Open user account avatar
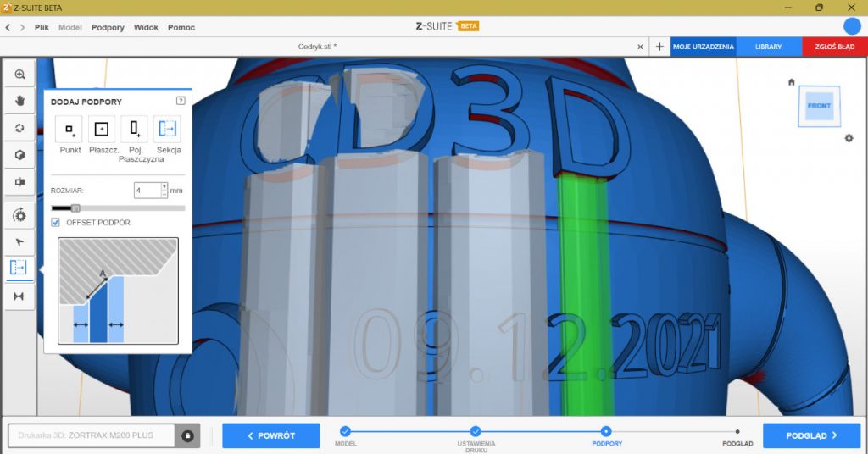The height and width of the screenshot is (454, 868). tap(852, 26)
